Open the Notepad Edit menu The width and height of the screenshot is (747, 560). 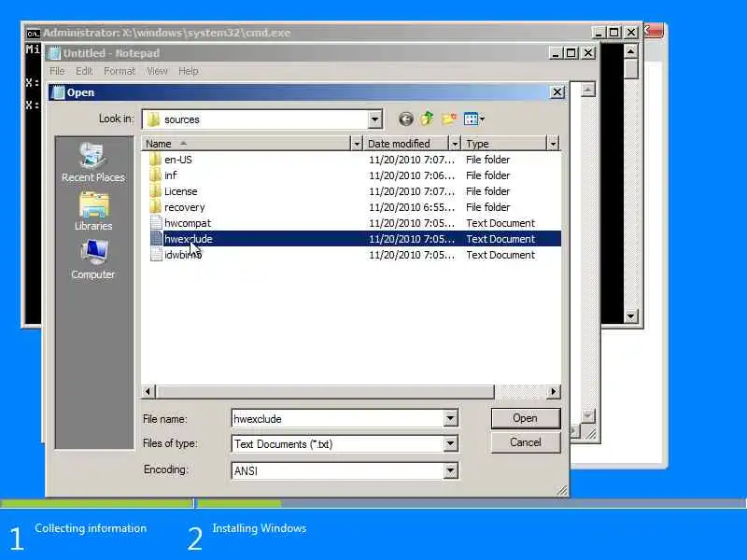click(x=84, y=71)
